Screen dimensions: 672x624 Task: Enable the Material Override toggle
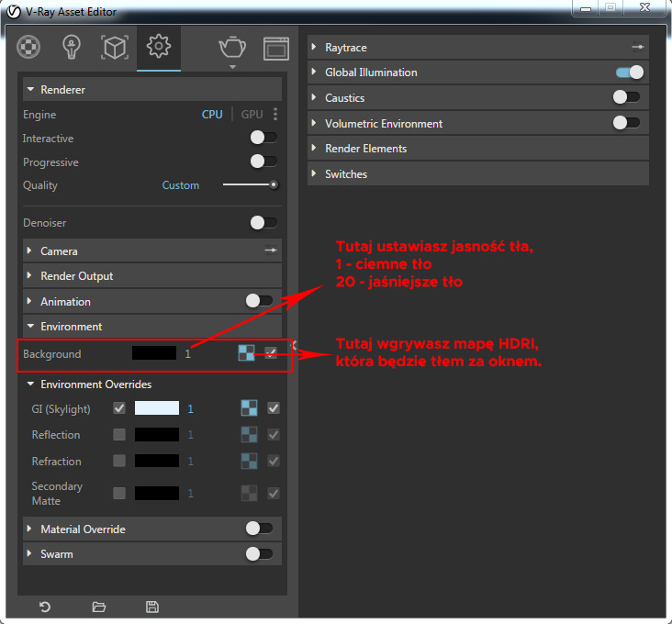259,528
